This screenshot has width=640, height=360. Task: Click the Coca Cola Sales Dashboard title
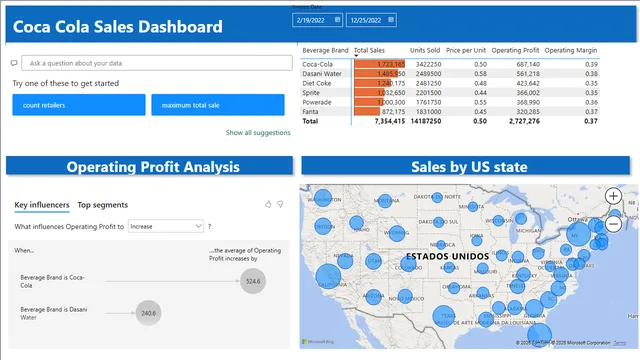coord(118,27)
